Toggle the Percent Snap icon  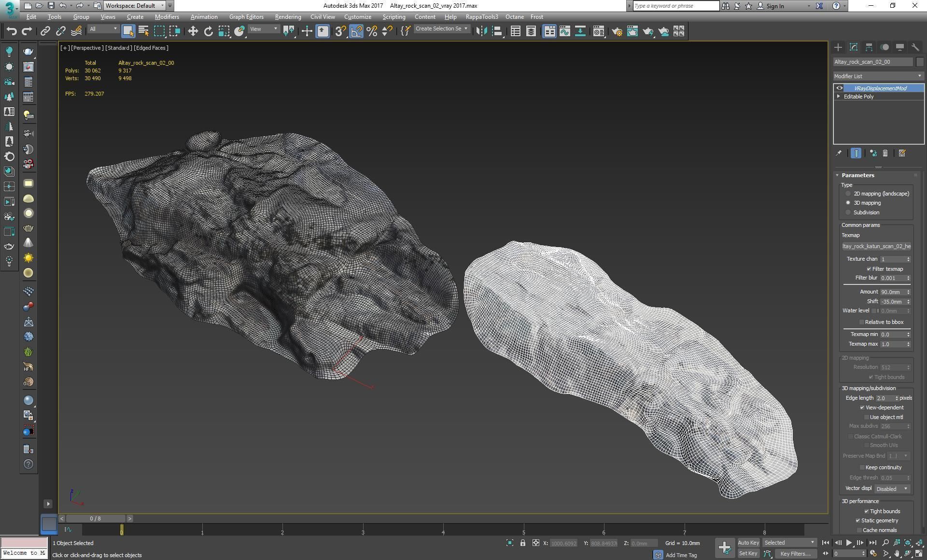pyautogui.click(x=371, y=31)
